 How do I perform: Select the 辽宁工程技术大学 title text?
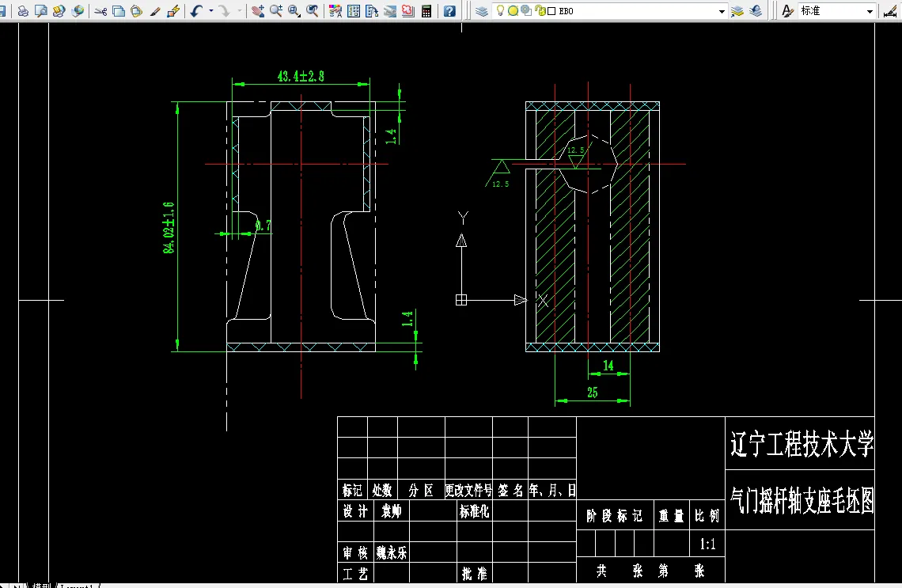click(x=802, y=444)
